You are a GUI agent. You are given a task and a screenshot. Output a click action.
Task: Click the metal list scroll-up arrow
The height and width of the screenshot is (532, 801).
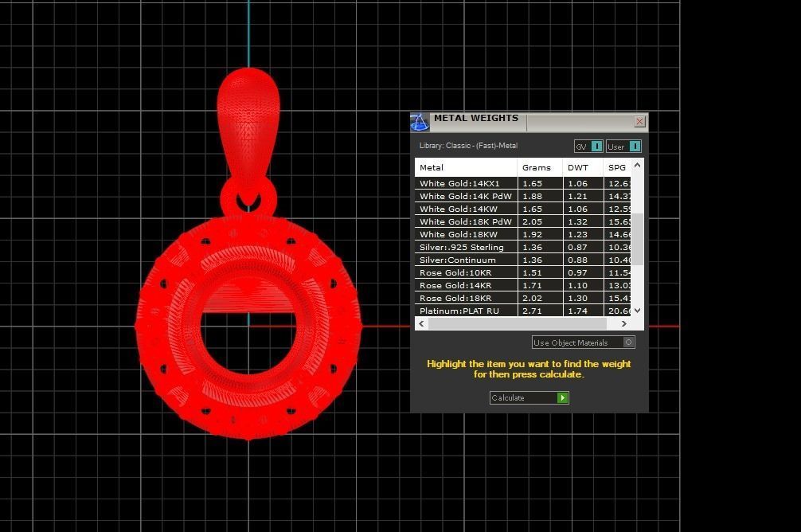coord(637,165)
